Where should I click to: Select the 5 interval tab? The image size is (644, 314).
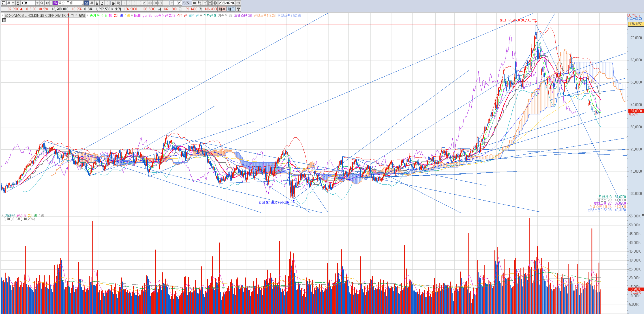click(134, 3)
